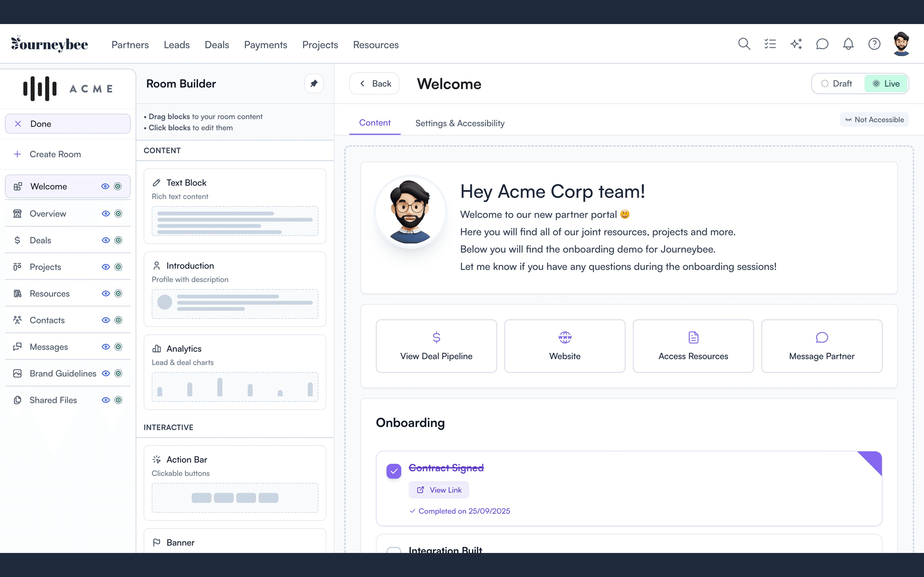
Task: Click the Analytics block card
Action: pyautogui.click(x=235, y=372)
